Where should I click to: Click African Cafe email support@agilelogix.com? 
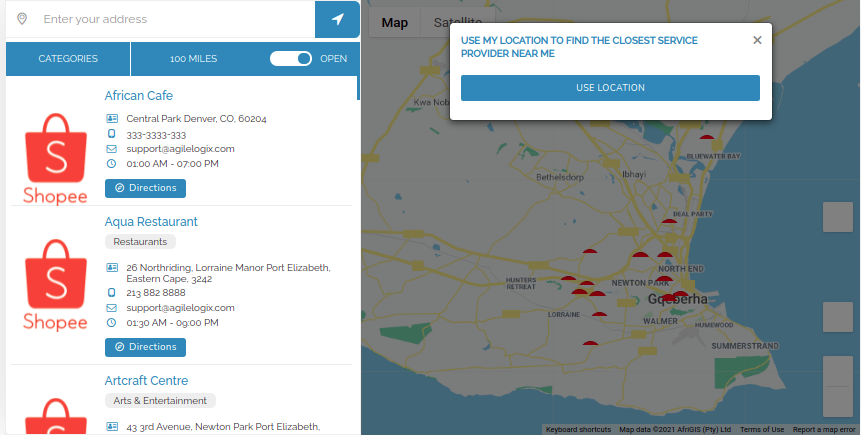pos(180,149)
